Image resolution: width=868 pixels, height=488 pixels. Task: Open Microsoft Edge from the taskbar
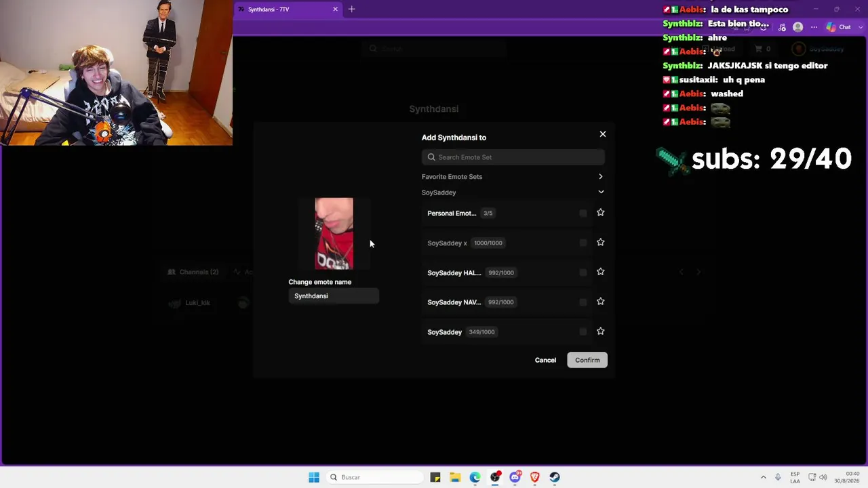(x=475, y=477)
